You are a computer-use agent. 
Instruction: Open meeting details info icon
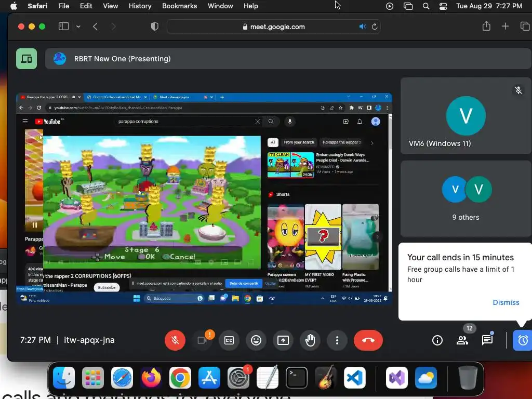pyautogui.click(x=437, y=340)
